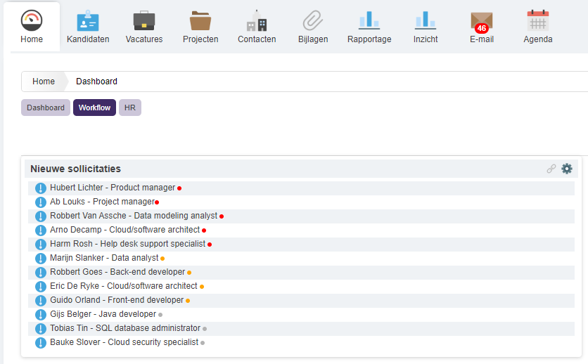Open Hubert Lichter - Product manager application
Viewport: 588px width, 364px height.
[113, 188]
